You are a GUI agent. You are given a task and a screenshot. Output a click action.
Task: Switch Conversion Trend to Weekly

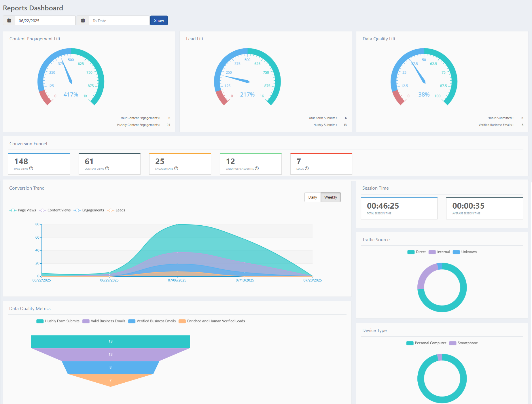[331, 197]
